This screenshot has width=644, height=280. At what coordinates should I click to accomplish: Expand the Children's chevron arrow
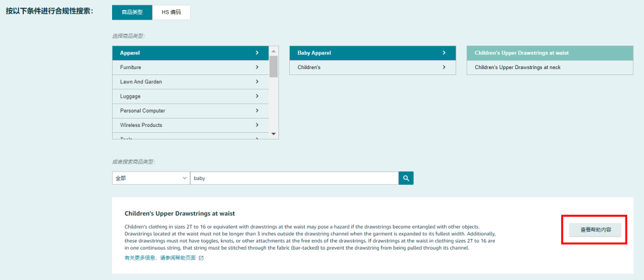[444, 67]
